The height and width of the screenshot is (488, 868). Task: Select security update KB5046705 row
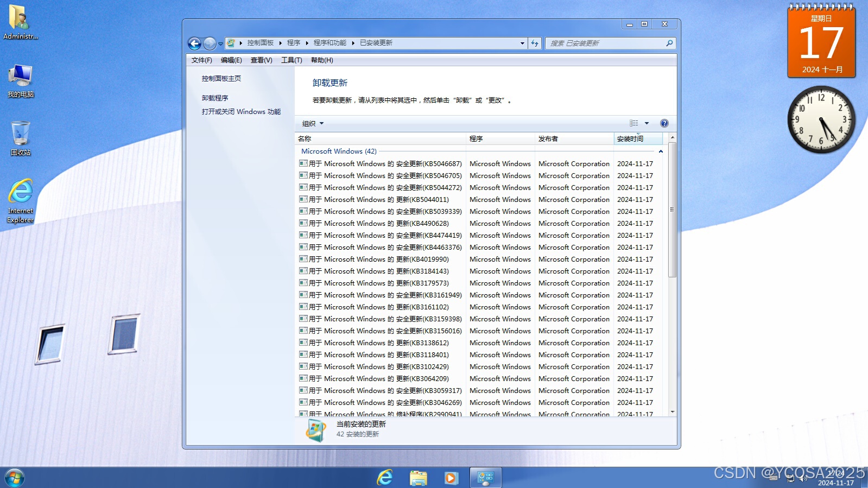[x=480, y=176]
